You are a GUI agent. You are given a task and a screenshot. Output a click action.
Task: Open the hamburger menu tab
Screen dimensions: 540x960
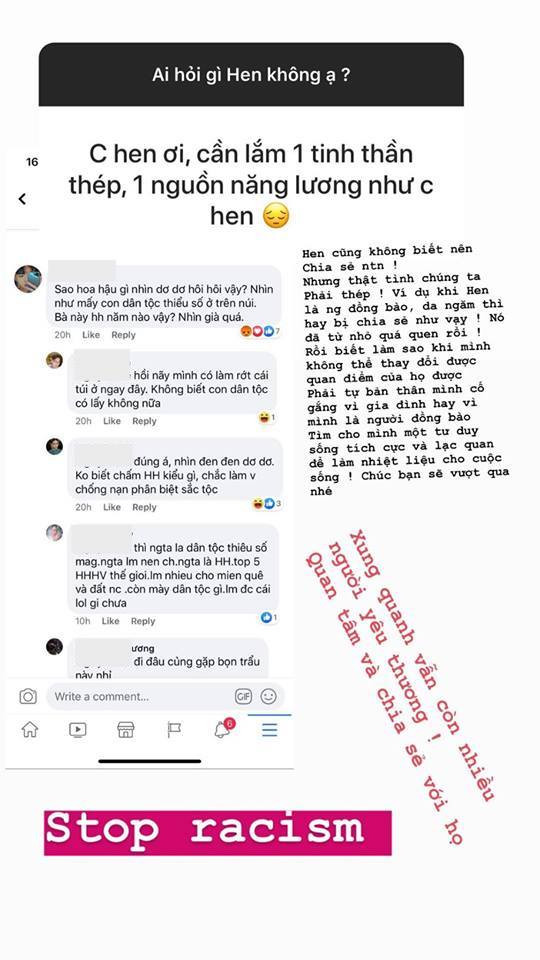click(270, 730)
